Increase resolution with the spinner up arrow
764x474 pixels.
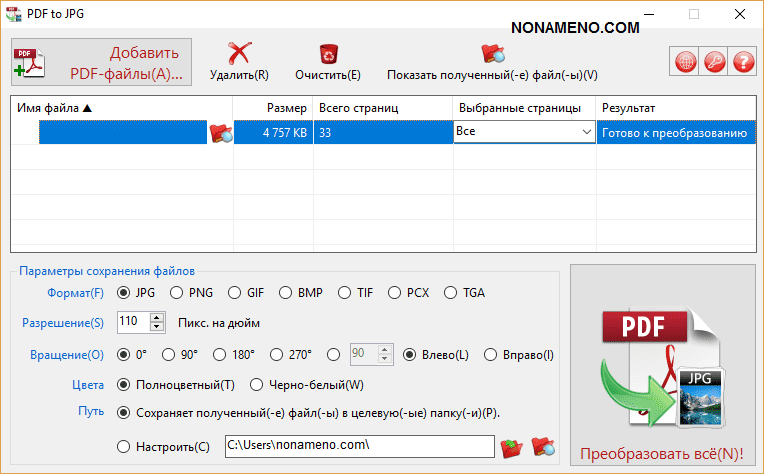[157, 318]
